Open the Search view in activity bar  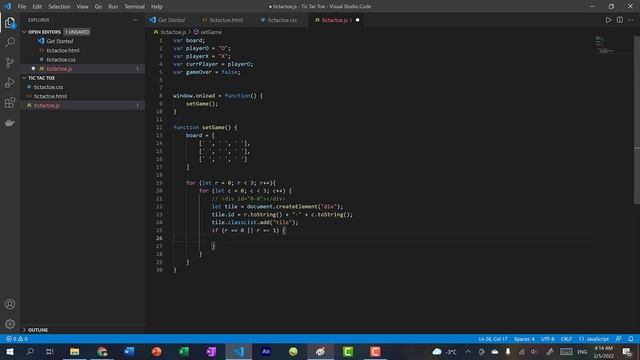tap(10, 42)
